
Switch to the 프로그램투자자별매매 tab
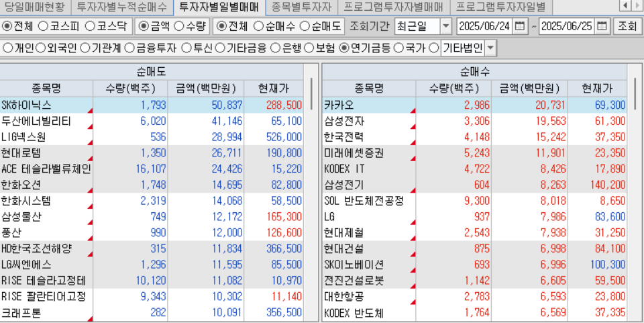pyautogui.click(x=393, y=7)
